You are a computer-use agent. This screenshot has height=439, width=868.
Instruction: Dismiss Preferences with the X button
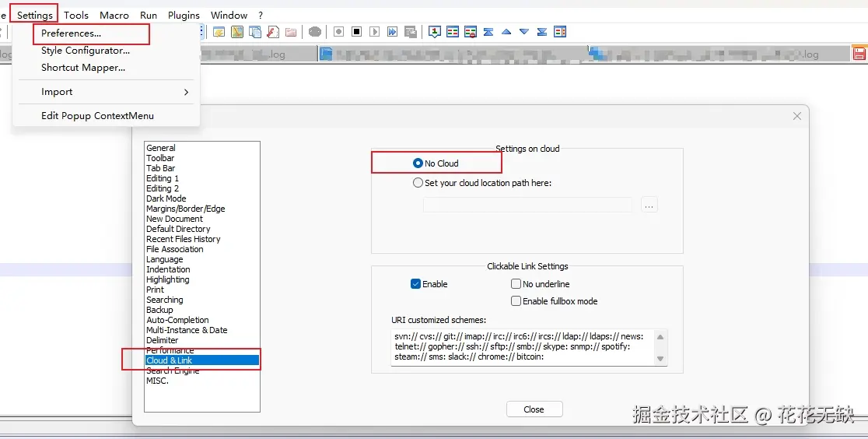(x=797, y=116)
